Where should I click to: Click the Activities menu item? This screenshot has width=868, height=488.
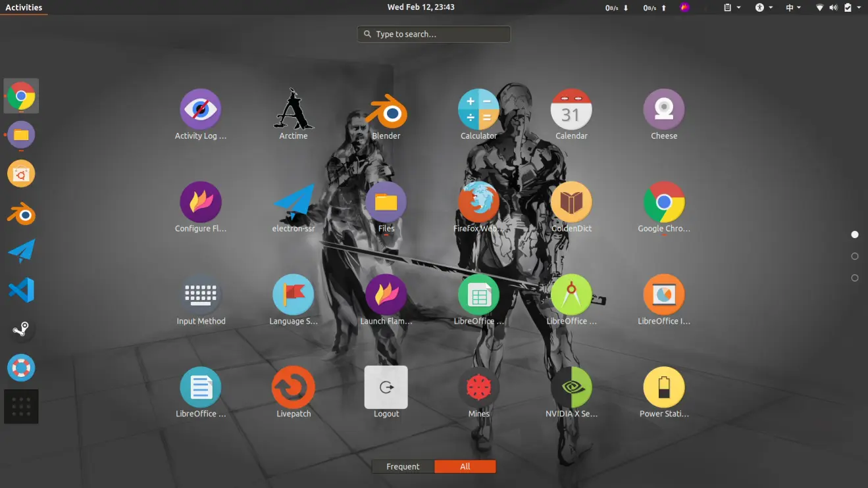pos(24,7)
